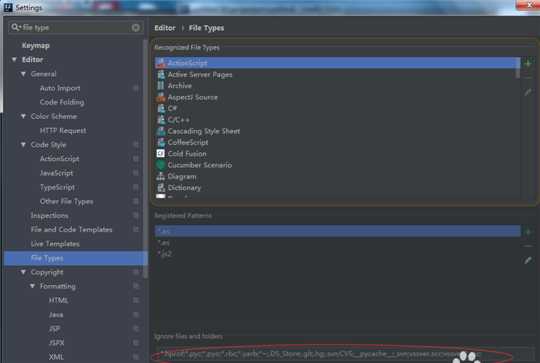Collapse the General tree node

click(x=23, y=74)
